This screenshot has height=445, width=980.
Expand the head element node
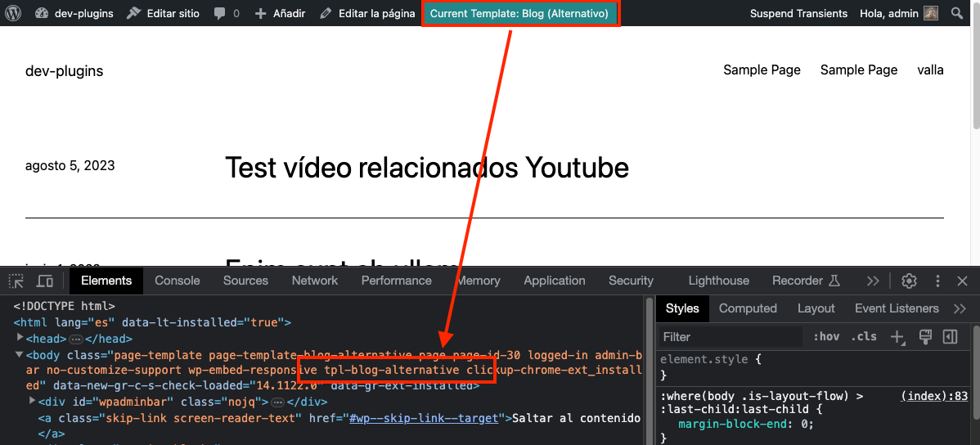tap(20, 338)
